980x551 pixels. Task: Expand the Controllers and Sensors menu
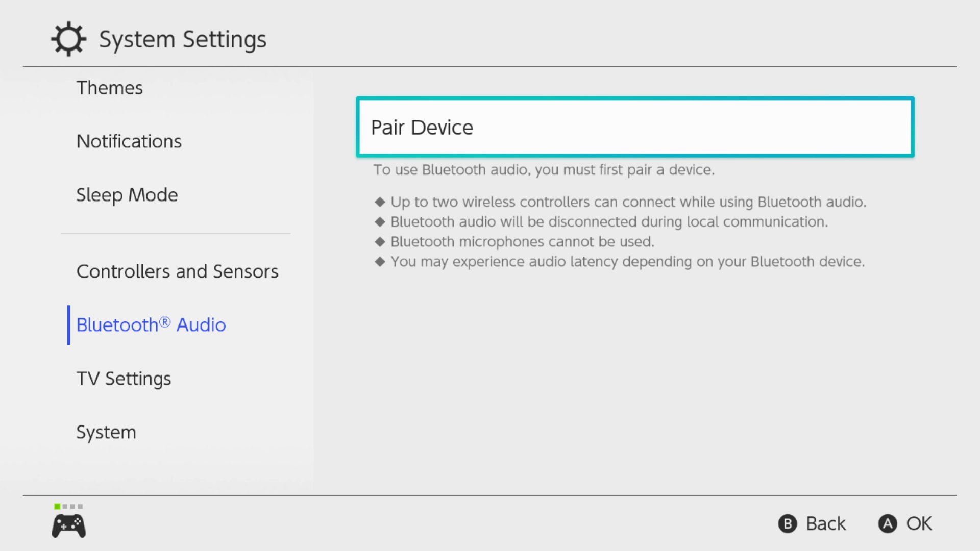(x=177, y=270)
